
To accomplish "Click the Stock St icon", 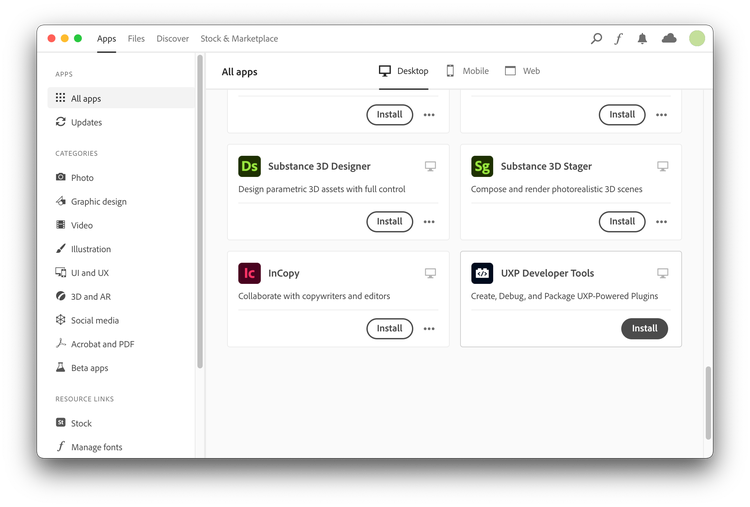I will (x=60, y=422).
